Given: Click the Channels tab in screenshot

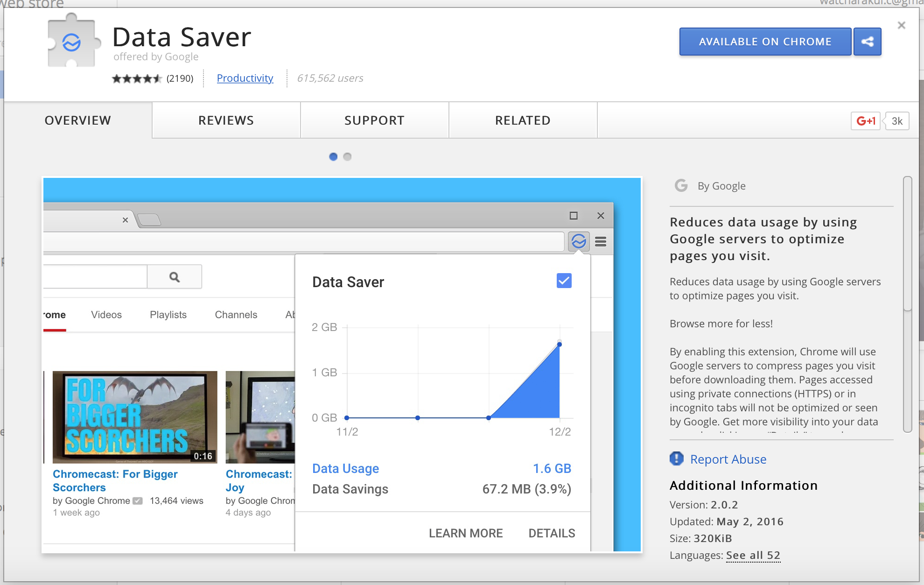Looking at the screenshot, I should [x=236, y=315].
